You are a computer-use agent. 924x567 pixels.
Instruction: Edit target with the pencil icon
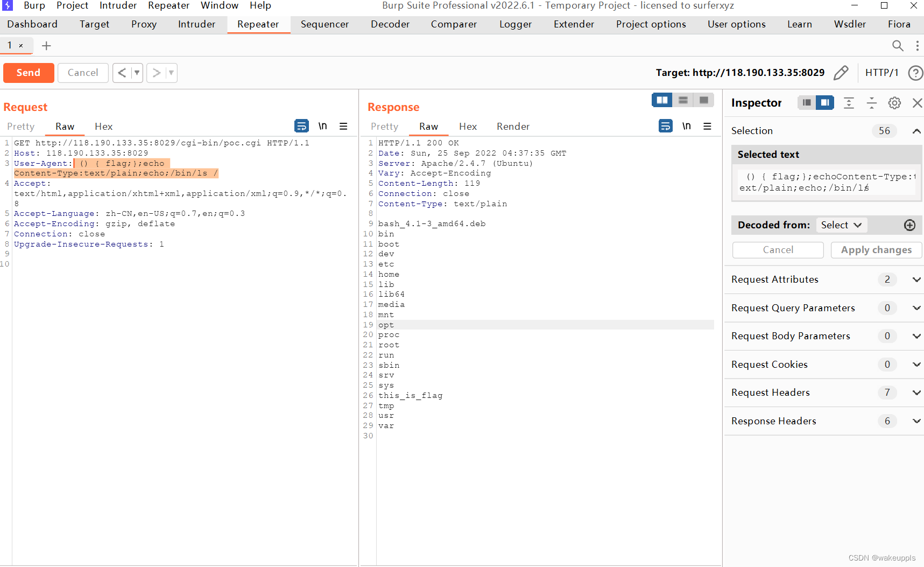[x=841, y=73]
